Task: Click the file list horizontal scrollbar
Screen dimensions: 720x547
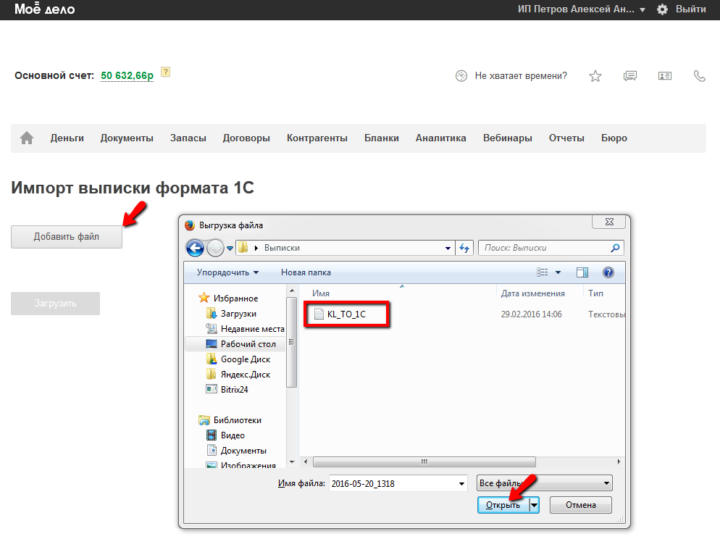Action: [424, 461]
